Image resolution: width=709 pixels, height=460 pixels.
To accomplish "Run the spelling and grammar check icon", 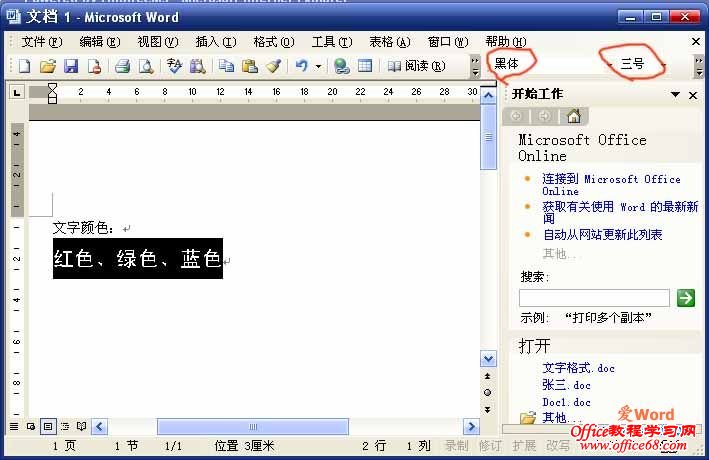I will pos(174,66).
